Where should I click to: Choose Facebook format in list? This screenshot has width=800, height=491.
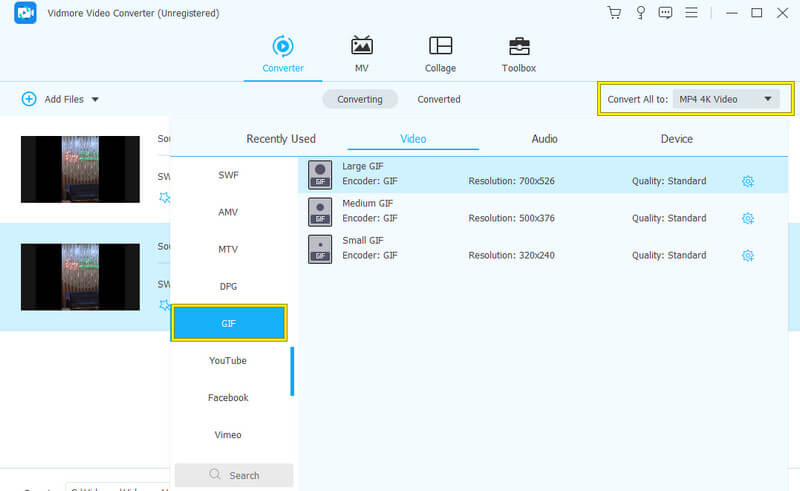(x=228, y=398)
